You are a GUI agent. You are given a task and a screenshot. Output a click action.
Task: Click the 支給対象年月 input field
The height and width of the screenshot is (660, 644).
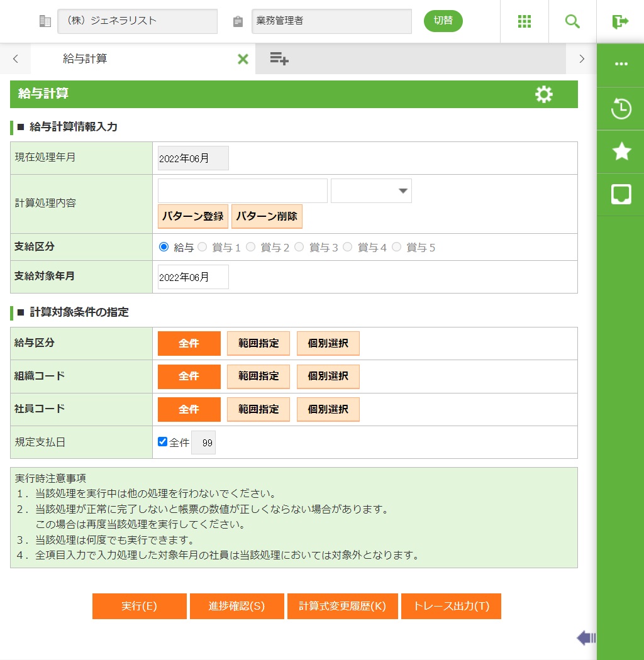pos(193,277)
